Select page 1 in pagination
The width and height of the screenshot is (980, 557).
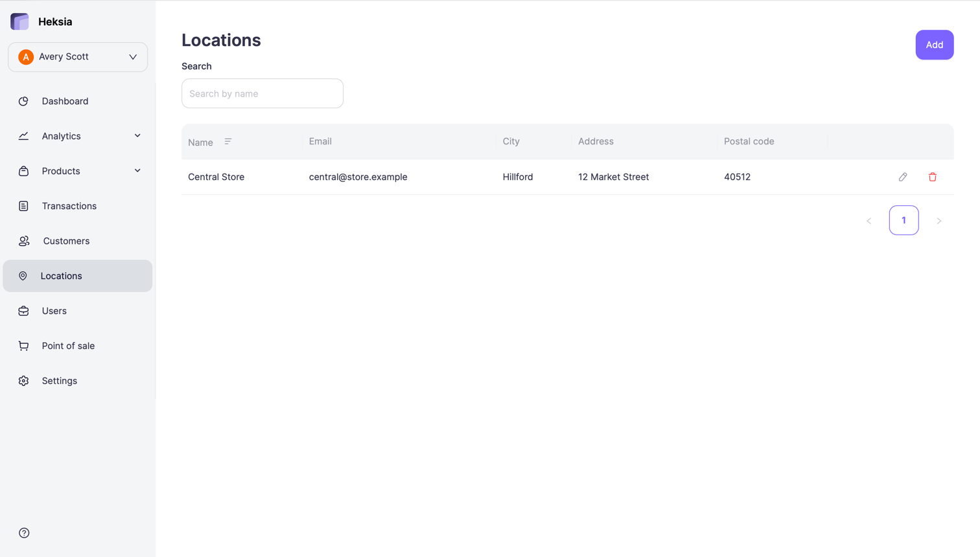pos(904,220)
